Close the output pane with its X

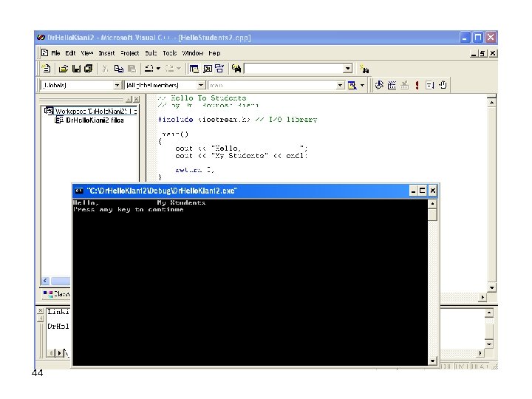point(41,310)
